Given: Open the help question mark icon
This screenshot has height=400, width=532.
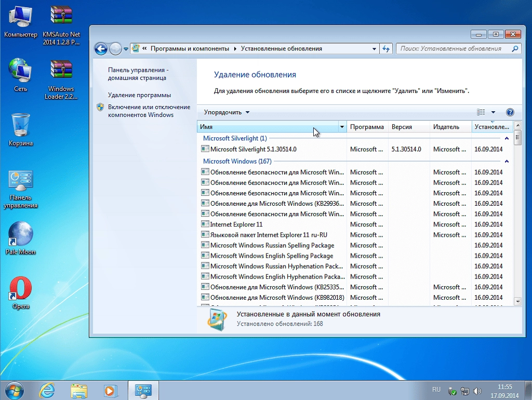Looking at the screenshot, I should (x=510, y=112).
